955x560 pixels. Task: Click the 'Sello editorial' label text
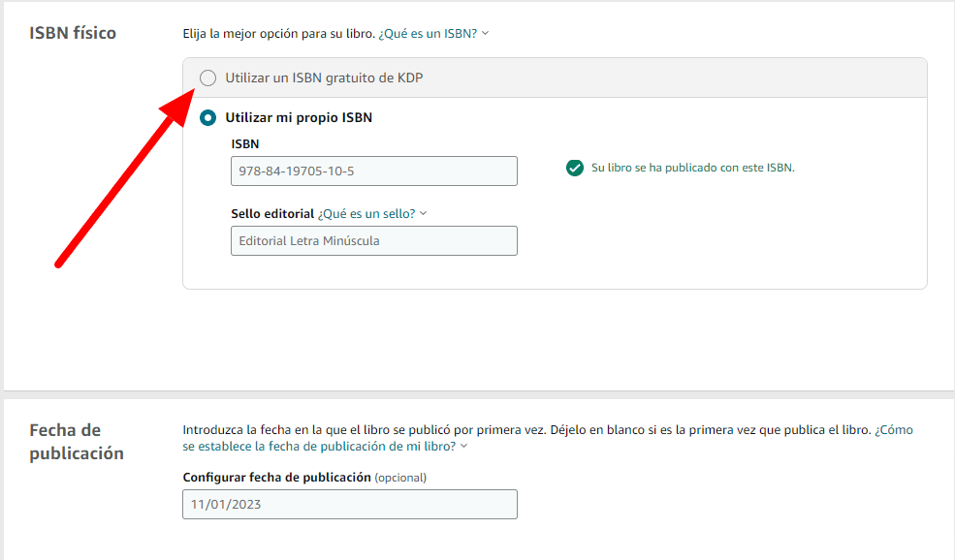point(272,214)
